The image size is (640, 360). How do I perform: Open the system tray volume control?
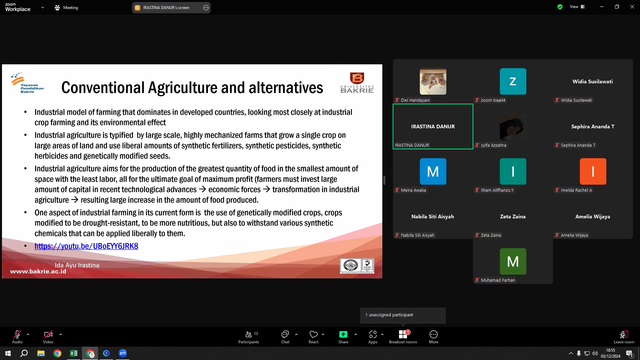[595, 353]
